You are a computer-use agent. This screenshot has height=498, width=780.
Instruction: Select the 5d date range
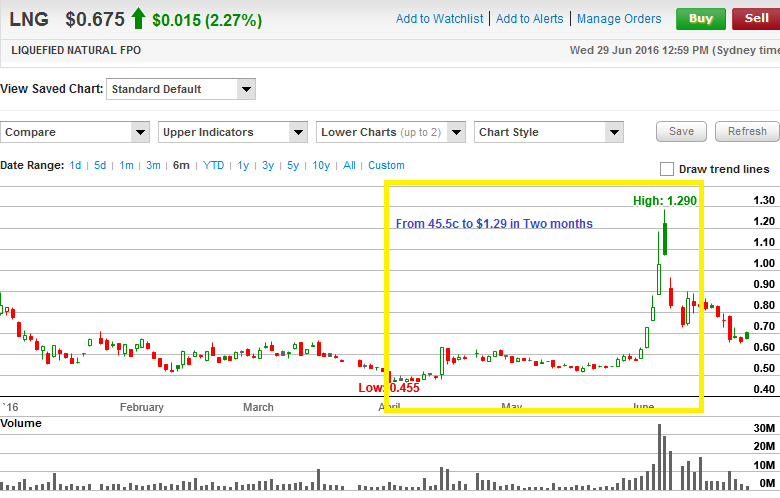tap(100, 165)
